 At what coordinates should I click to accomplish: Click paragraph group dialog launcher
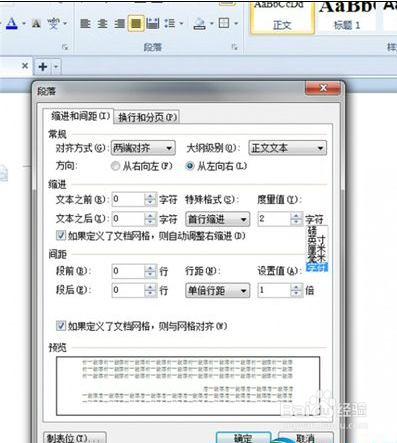click(x=235, y=47)
